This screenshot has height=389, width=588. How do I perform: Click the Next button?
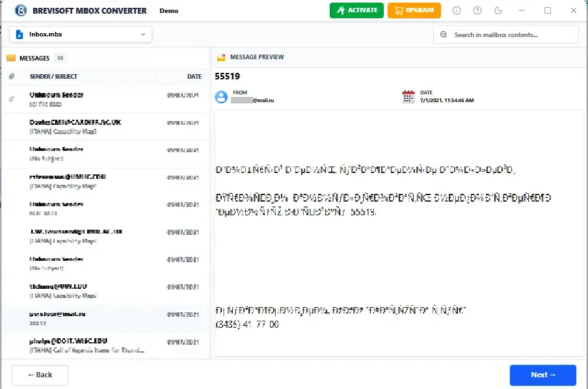pos(543,375)
